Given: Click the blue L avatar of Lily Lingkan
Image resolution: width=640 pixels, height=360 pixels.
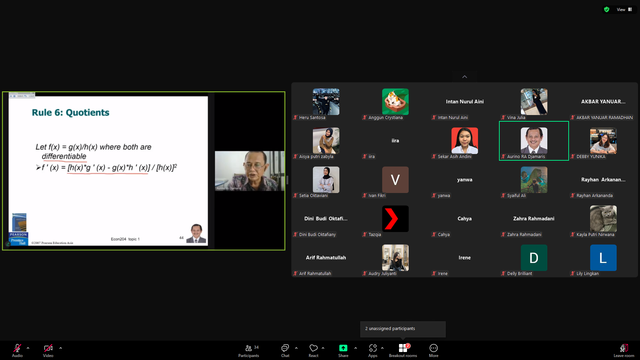Looking at the screenshot, I should pyautogui.click(x=603, y=258).
